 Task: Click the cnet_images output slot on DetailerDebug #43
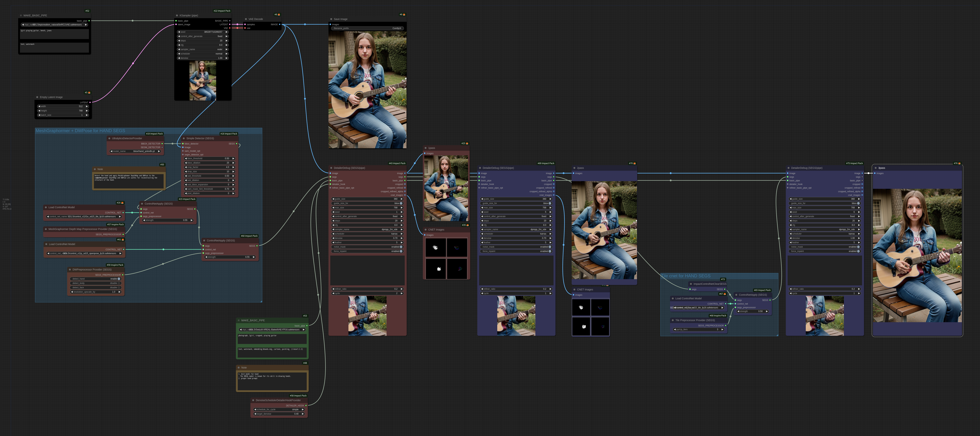coord(405,195)
